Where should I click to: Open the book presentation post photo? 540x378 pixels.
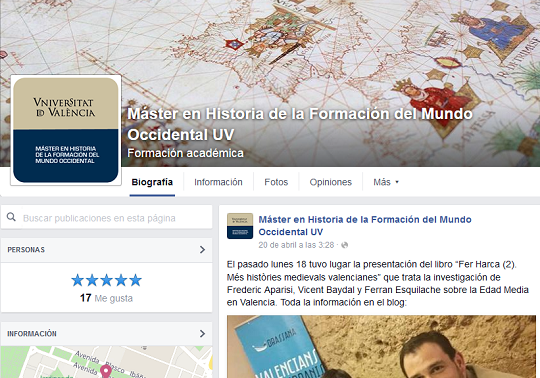(381, 347)
